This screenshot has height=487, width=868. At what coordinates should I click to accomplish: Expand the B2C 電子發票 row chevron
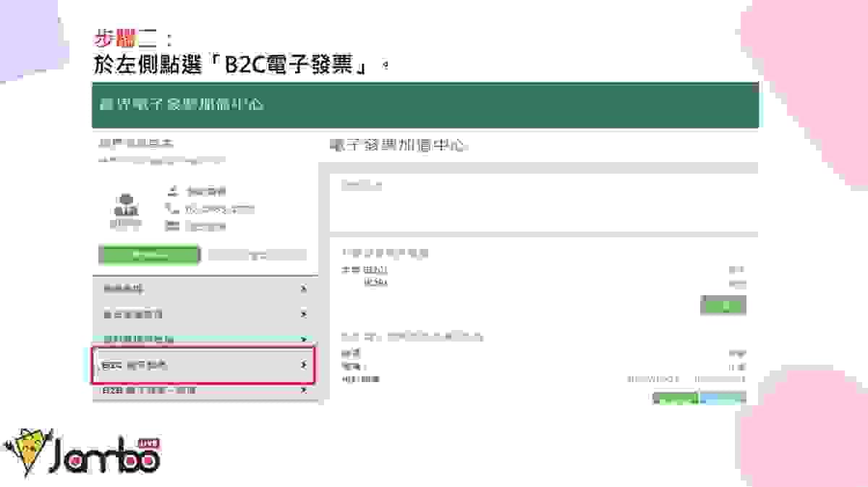pyautogui.click(x=304, y=365)
